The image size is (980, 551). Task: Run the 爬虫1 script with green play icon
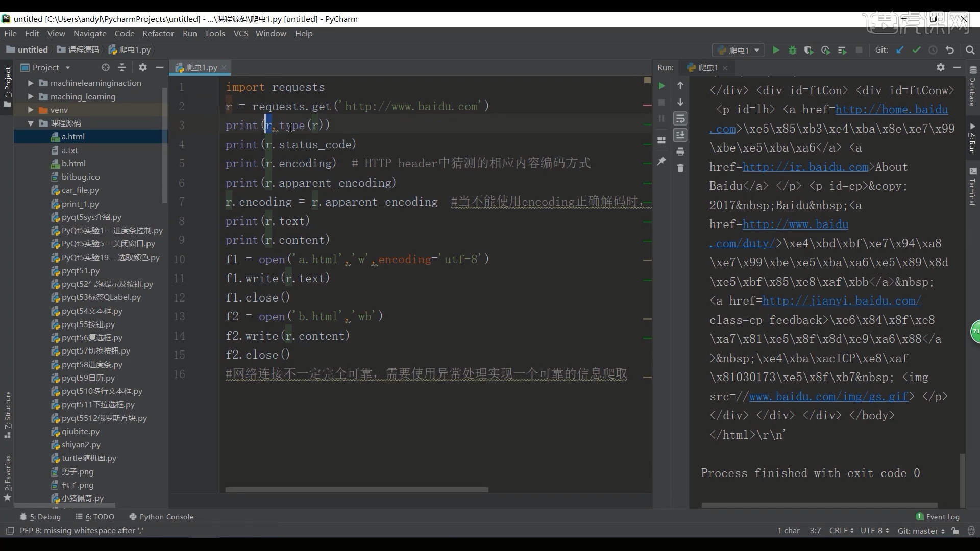coord(776,51)
